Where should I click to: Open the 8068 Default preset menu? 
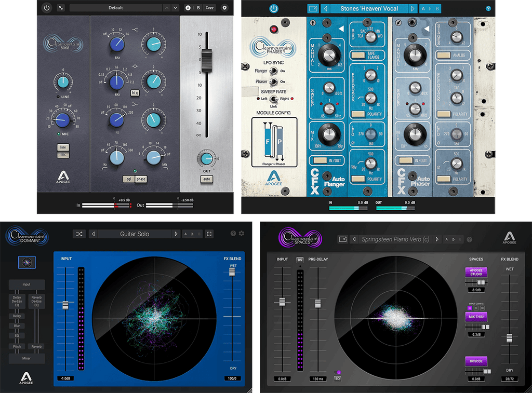[115, 7]
